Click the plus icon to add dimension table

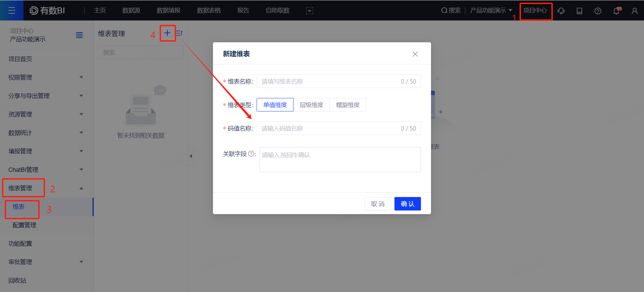pos(167,33)
